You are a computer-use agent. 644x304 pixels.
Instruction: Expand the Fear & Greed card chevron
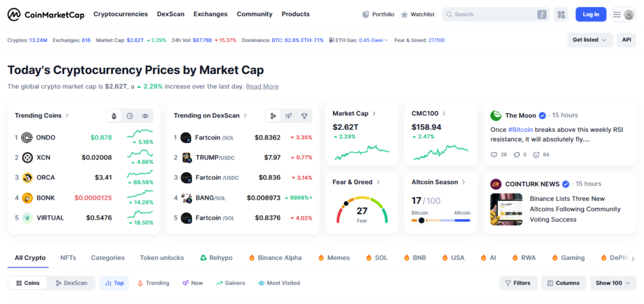[x=378, y=182]
